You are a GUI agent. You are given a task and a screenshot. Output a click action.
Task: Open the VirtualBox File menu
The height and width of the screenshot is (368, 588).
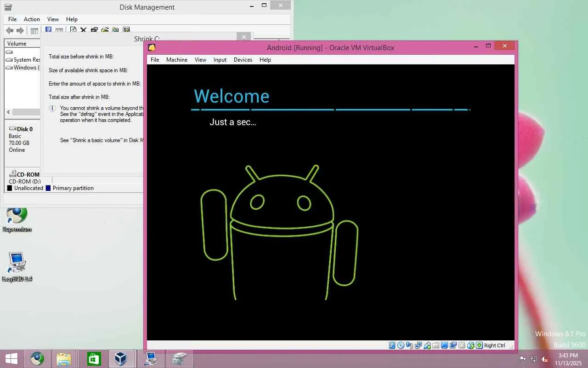[155, 60]
